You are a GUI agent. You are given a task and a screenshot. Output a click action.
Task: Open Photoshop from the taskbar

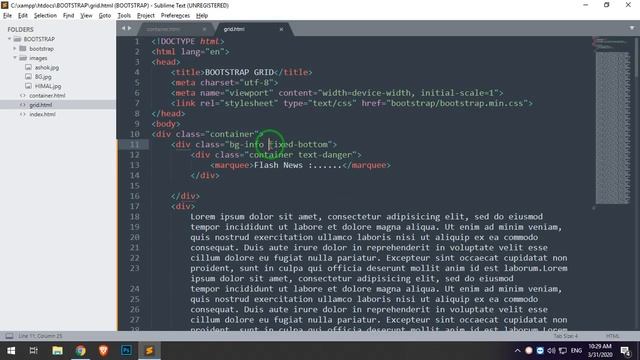point(126,351)
